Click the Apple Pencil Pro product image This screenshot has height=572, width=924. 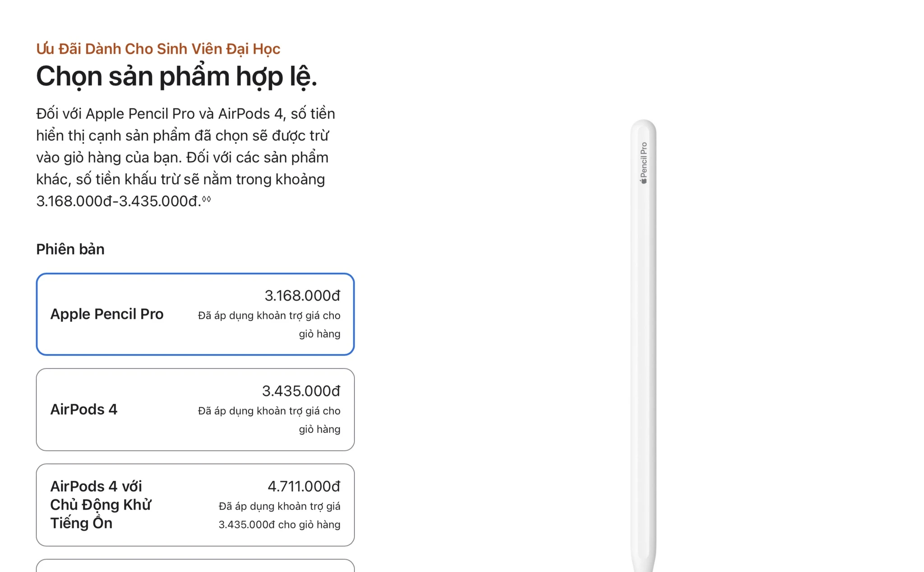[x=643, y=346]
